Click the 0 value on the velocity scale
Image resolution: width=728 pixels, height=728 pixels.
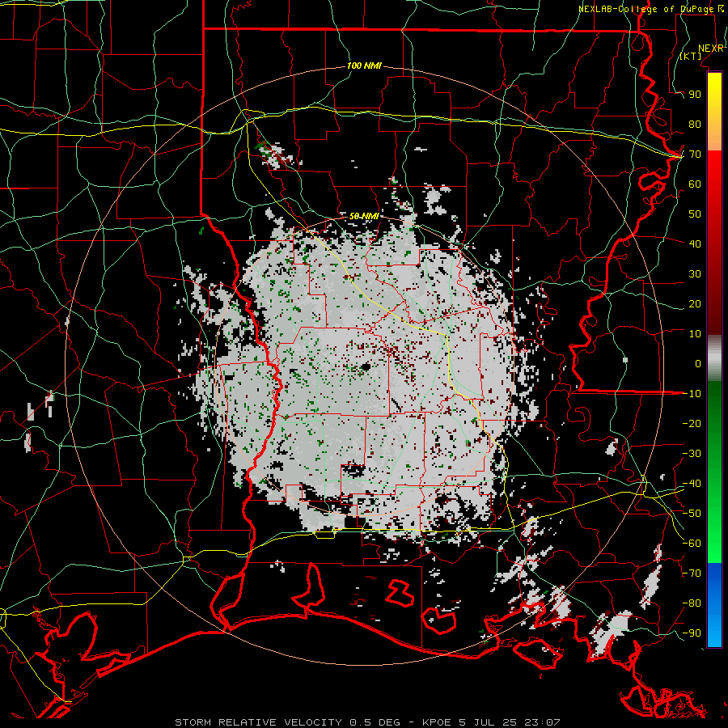[698, 364]
